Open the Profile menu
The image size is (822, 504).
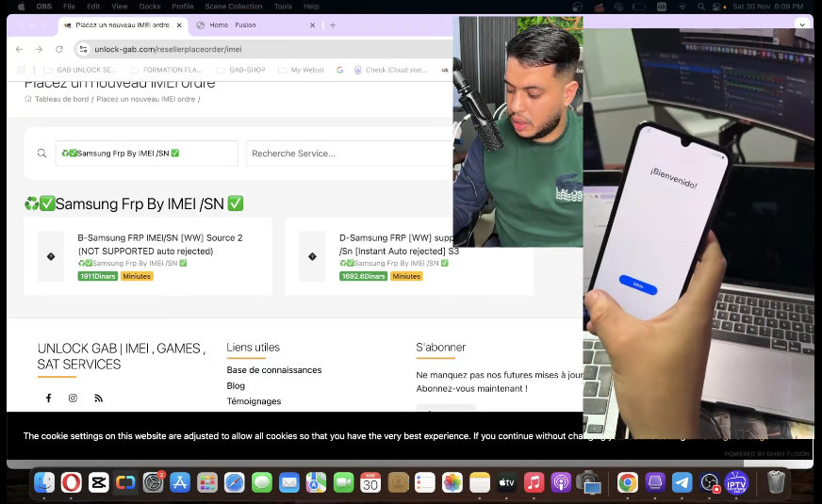(x=183, y=7)
